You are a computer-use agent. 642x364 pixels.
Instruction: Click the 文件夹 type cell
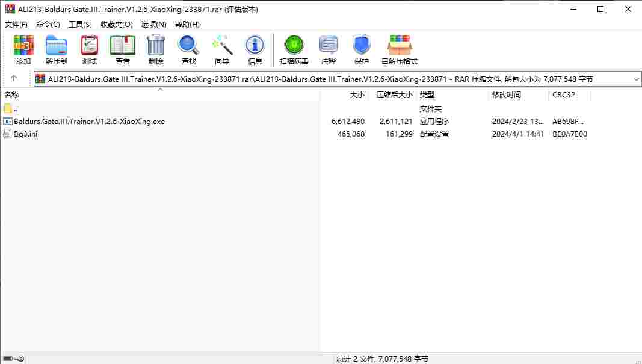click(431, 109)
